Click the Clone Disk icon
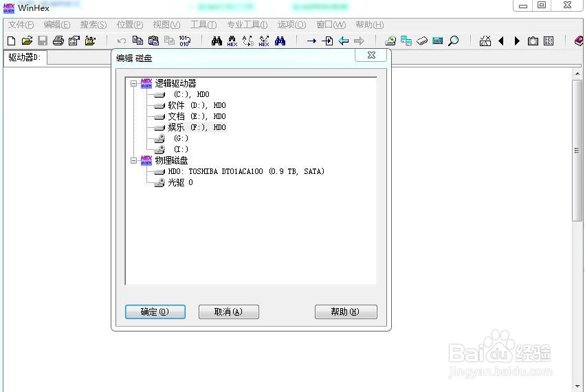Image resolution: width=585 pixels, height=392 pixels. (x=406, y=41)
